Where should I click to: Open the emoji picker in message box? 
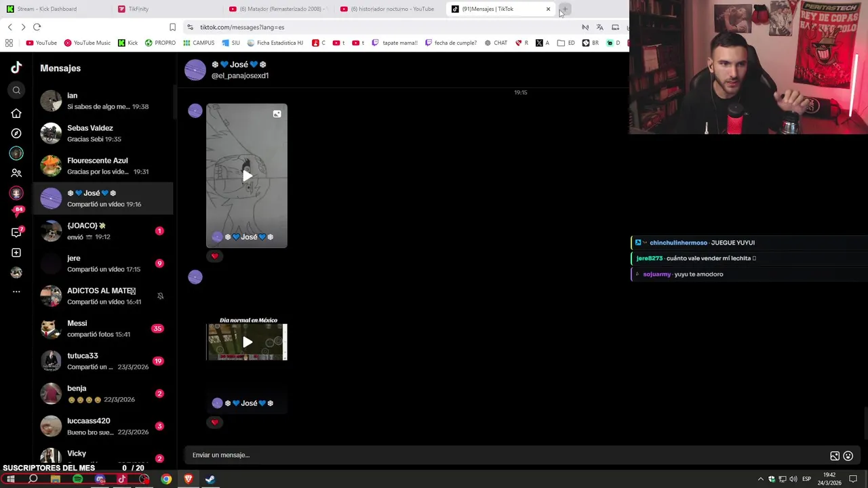tap(848, 456)
